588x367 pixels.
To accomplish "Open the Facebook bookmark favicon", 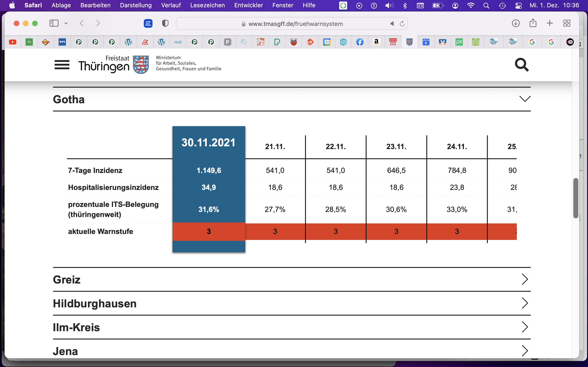I will (x=360, y=42).
